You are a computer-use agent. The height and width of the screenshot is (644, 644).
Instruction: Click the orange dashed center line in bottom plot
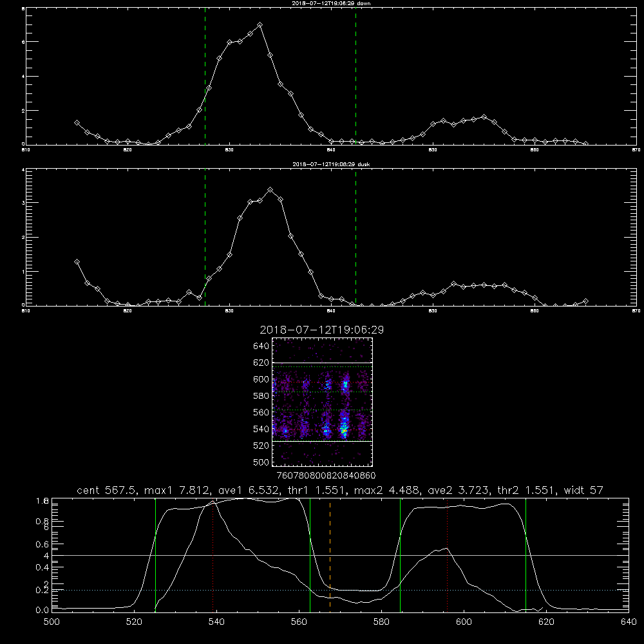tap(330, 555)
